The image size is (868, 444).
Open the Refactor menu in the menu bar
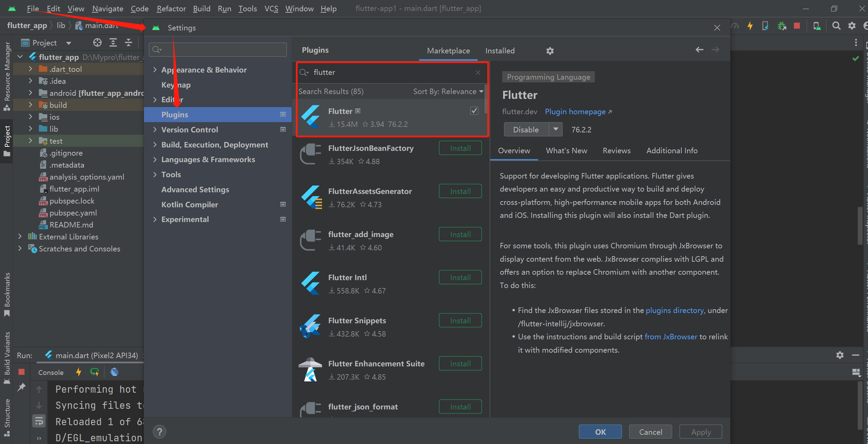click(x=171, y=9)
